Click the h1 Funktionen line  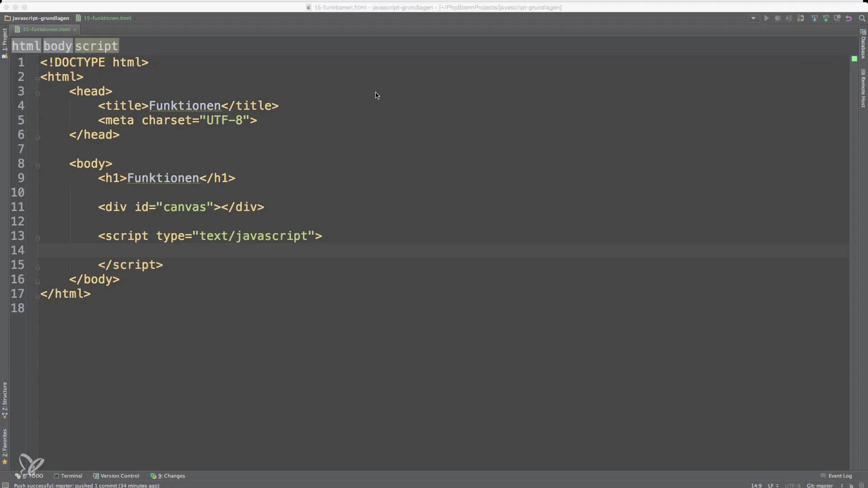coord(166,178)
